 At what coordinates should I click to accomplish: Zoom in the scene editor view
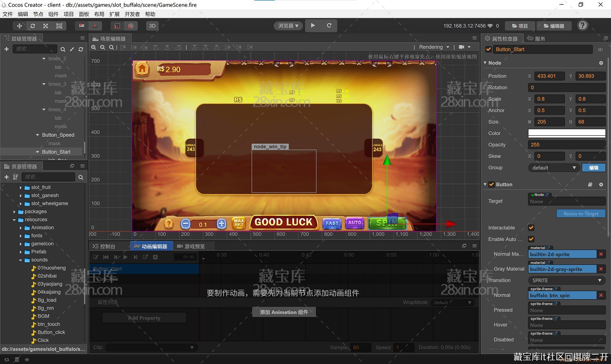coord(94,47)
